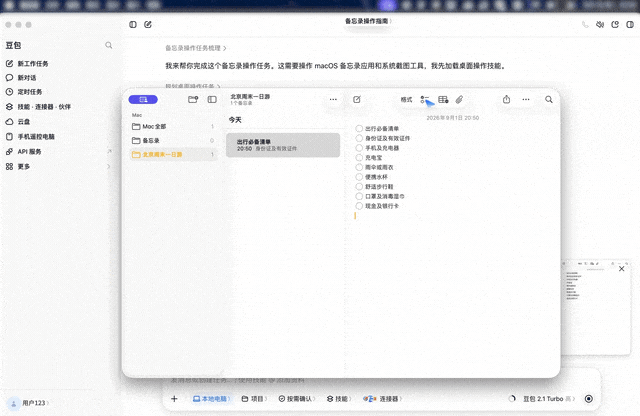
Task: Open the note list more-options ellipsis
Action: coord(333,99)
